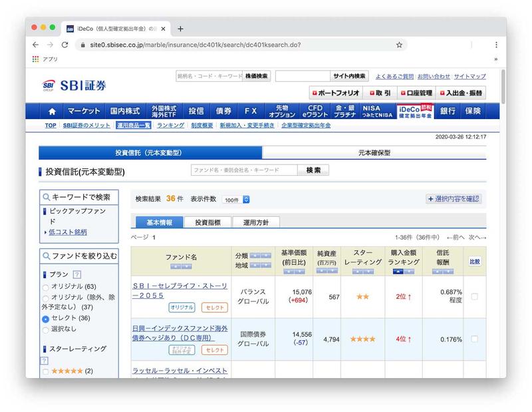Viewport: 532px width, 412px height.
Task: Open マーケット menu in navigation
Action: pos(84,111)
